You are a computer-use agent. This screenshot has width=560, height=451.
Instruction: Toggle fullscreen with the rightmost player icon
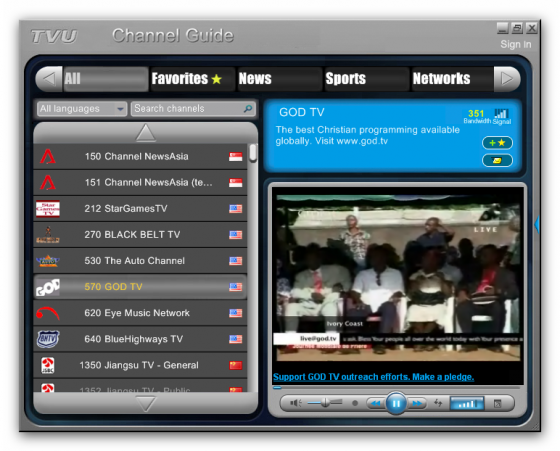click(x=498, y=404)
